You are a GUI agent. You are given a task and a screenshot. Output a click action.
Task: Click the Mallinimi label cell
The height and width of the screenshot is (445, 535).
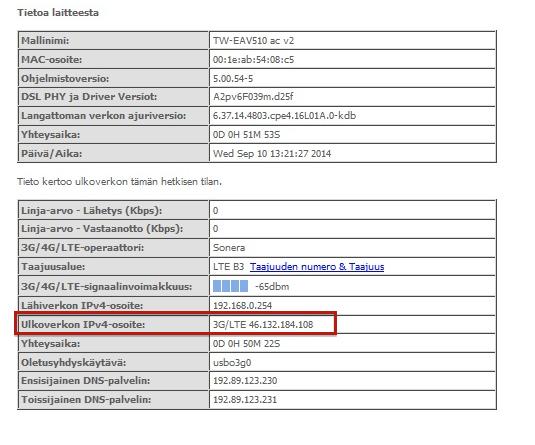(113, 41)
